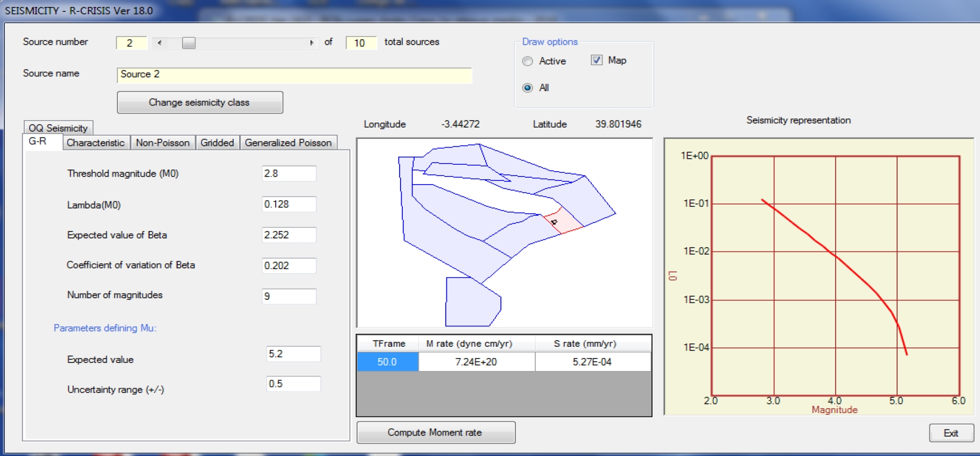980x456 pixels.
Task: Select the All draw option
Action: [x=528, y=88]
